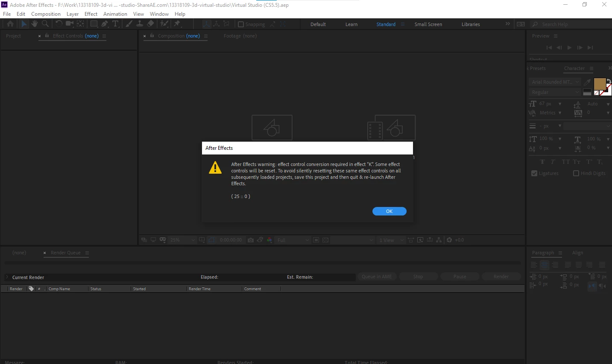Open the 25% magnification dropdown
The width and height of the screenshot is (612, 364).
coord(182,240)
